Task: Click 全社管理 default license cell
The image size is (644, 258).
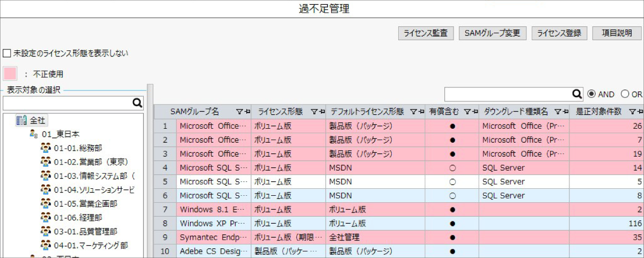Action: pyautogui.click(x=375, y=237)
